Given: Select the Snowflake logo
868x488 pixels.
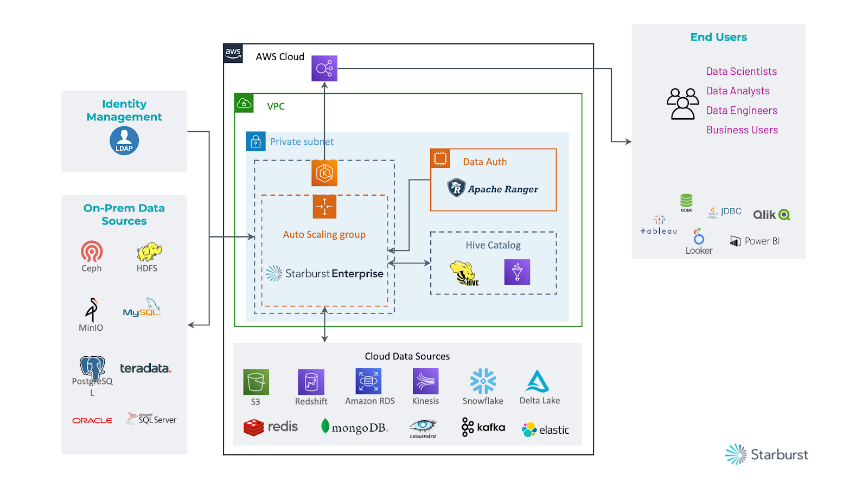Looking at the screenshot, I should tap(483, 381).
